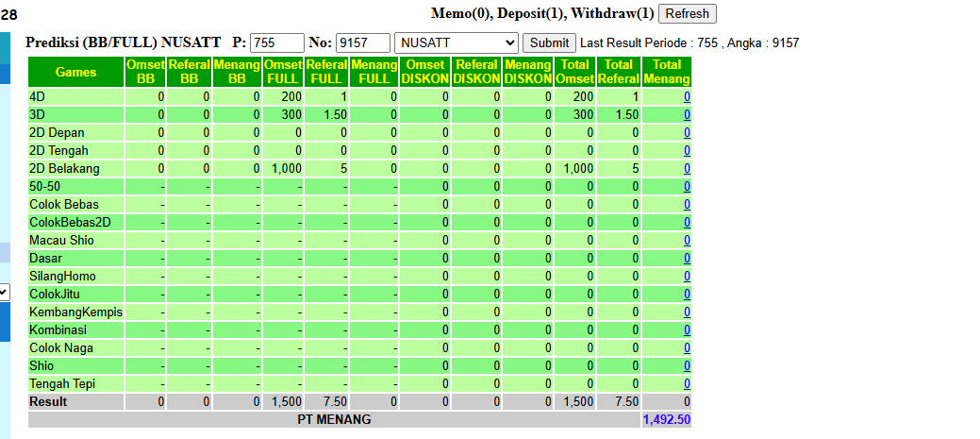980x439 pixels.
Task: Click the Refresh button
Action: coord(688,14)
